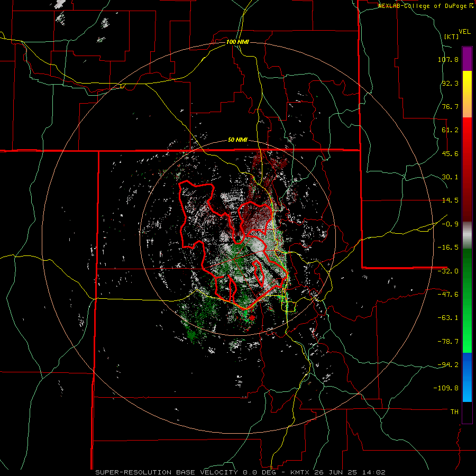Click the -47.6 velocity scale value
Viewport: 476px width, 476px height.
point(448,295)
